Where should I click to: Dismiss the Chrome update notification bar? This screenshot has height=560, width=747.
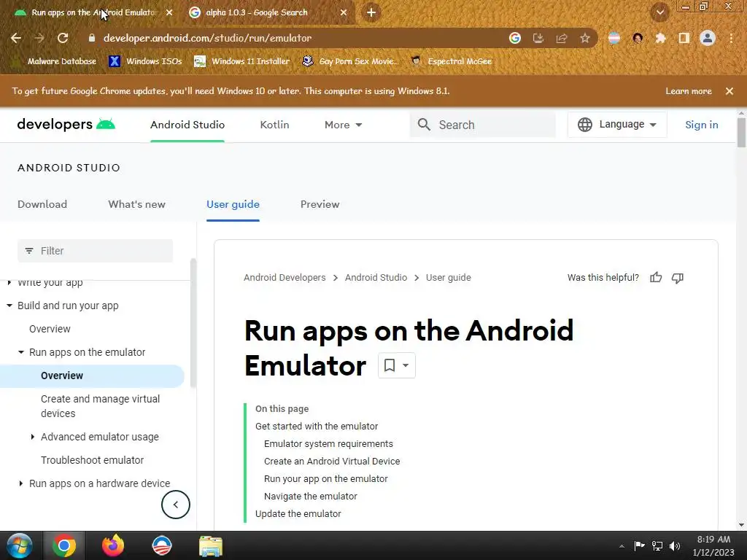[x=729, y=91]
